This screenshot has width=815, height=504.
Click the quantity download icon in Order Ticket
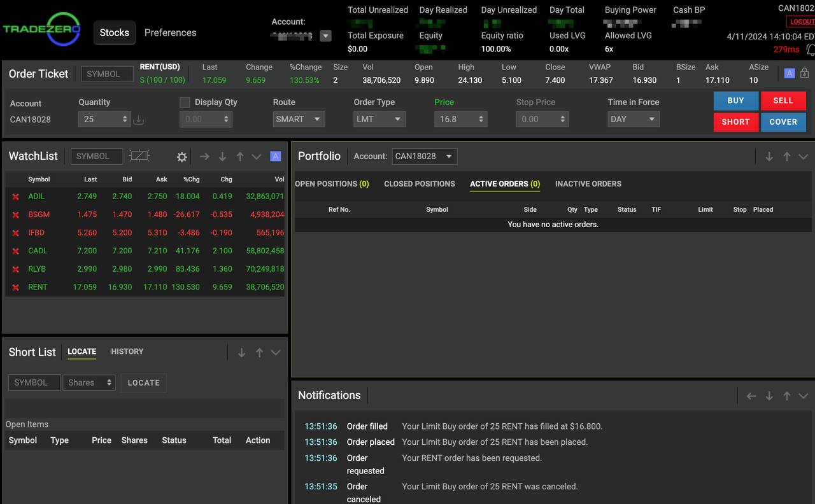coord(139,120)
